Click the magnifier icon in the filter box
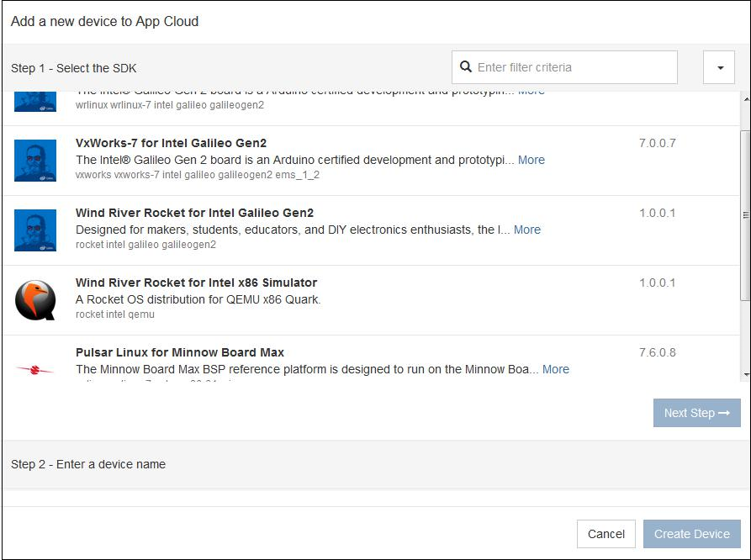Screen dimensions: 751x560 [x=466, y=67]
